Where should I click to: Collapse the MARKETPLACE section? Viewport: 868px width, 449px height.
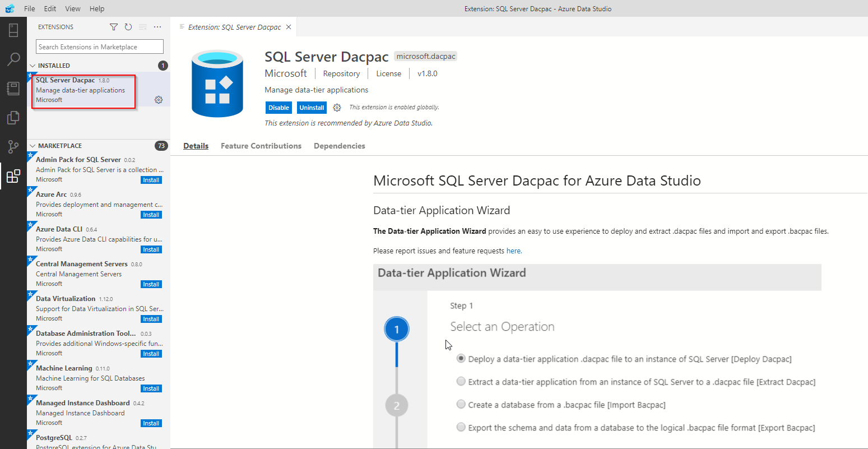(33, 146)
